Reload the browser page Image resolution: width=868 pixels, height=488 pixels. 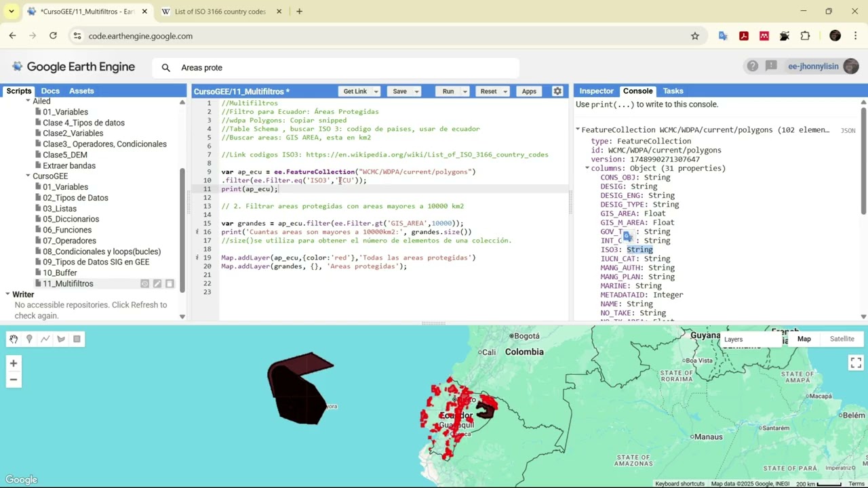coord(53,36)
